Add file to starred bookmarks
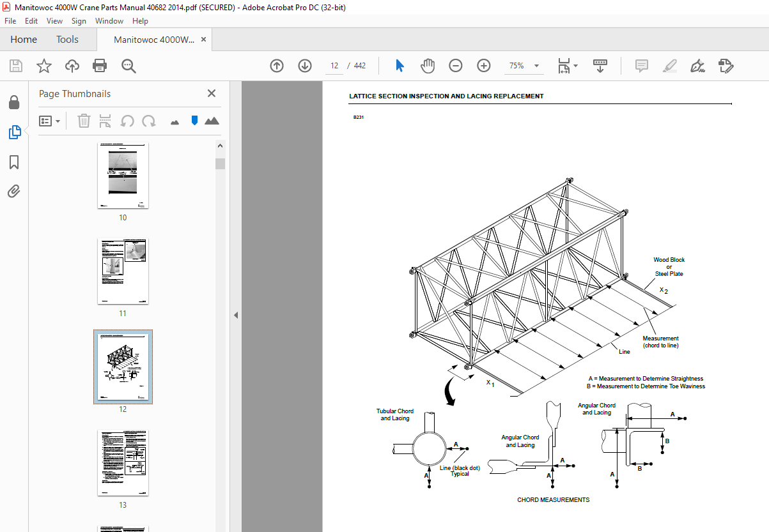Viewport: 769px width, 532px height. (x=44, y=66)
